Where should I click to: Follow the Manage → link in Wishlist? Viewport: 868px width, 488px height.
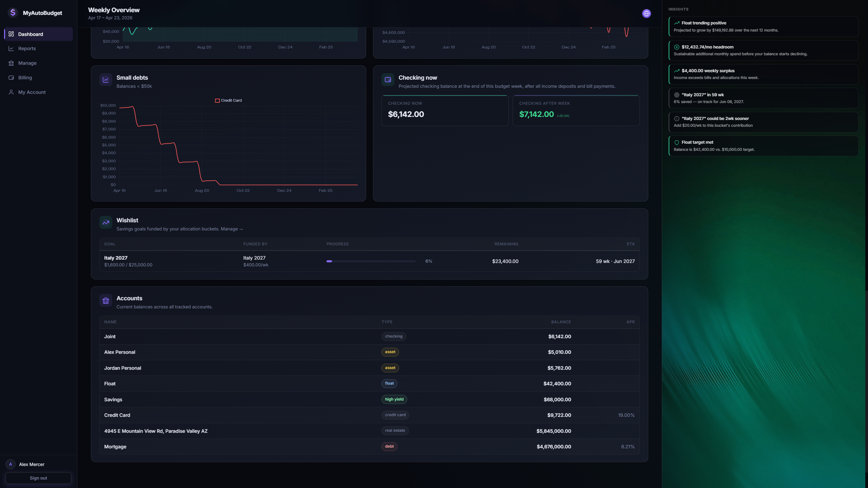click(x=232, y=229)
